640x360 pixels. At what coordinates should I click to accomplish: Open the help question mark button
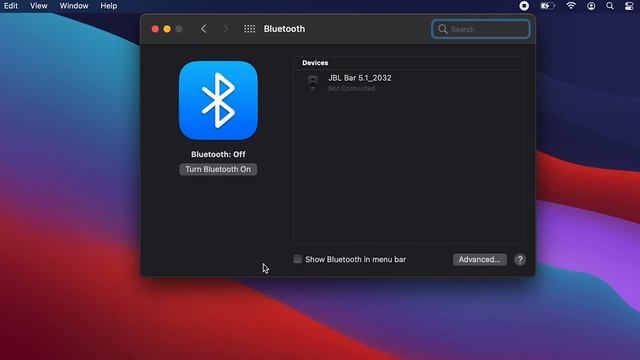pyautogui.click(x=520, y=260)
